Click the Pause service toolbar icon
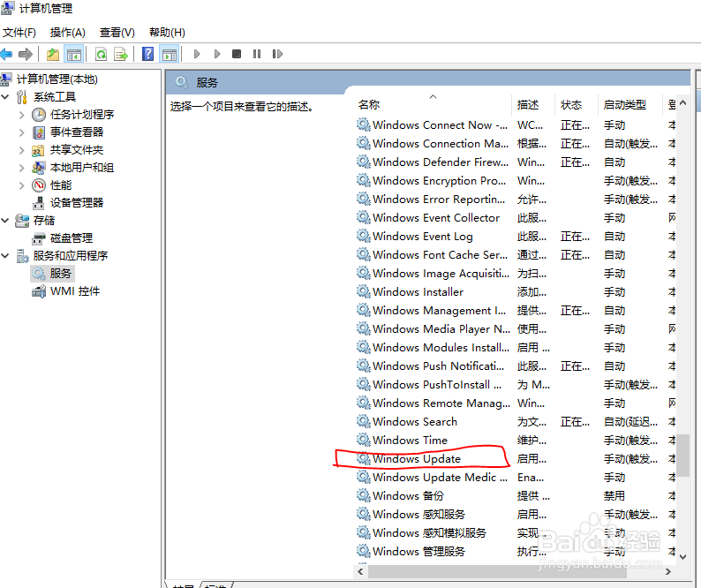 click(x=257, y=54)
